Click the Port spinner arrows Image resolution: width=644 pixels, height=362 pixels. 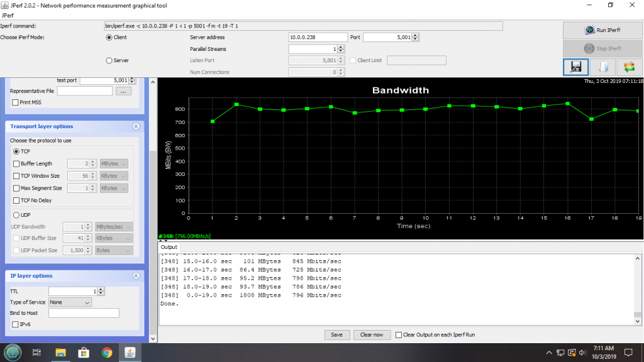tap(415, 37)
